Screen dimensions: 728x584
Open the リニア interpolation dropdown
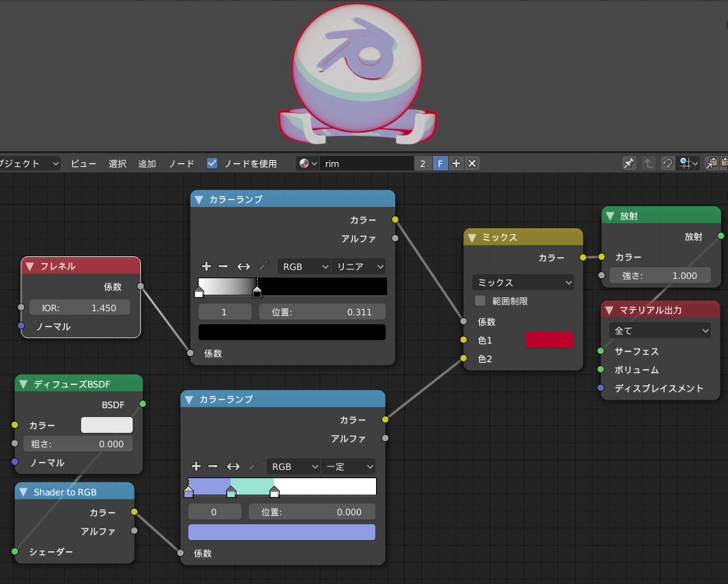[358, 267]
